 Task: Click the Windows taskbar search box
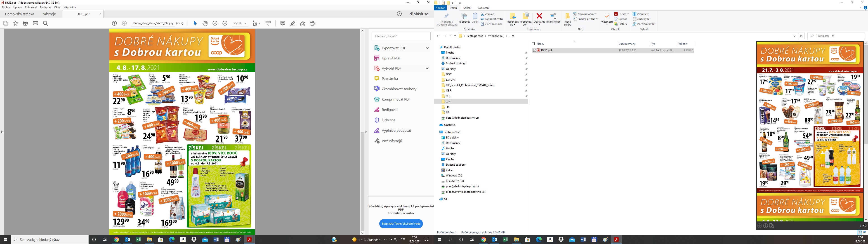tap(50, 240)
